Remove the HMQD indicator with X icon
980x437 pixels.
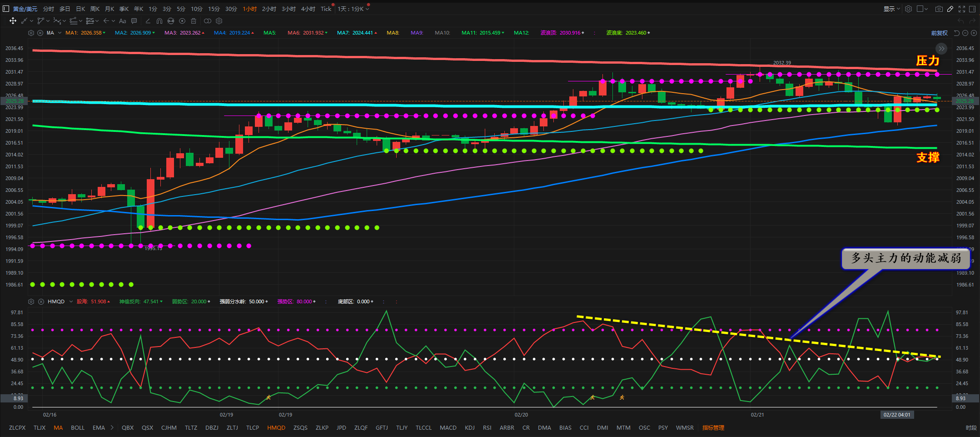pos(41,301)
